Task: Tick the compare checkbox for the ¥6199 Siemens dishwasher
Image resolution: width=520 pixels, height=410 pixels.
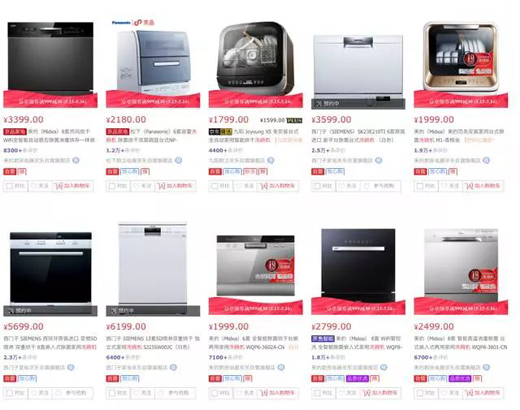Action: point(112,393)
